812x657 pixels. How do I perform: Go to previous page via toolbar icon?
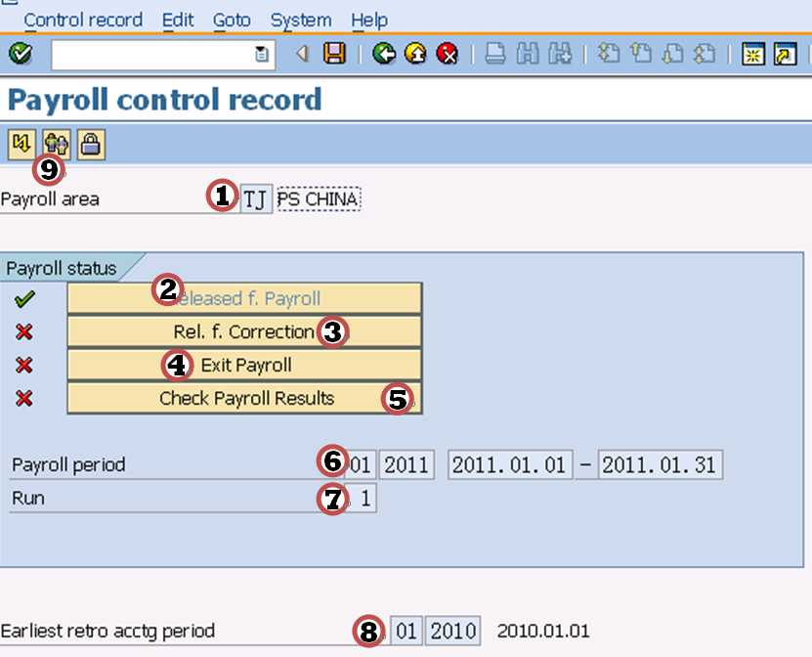tap(641, 54)
